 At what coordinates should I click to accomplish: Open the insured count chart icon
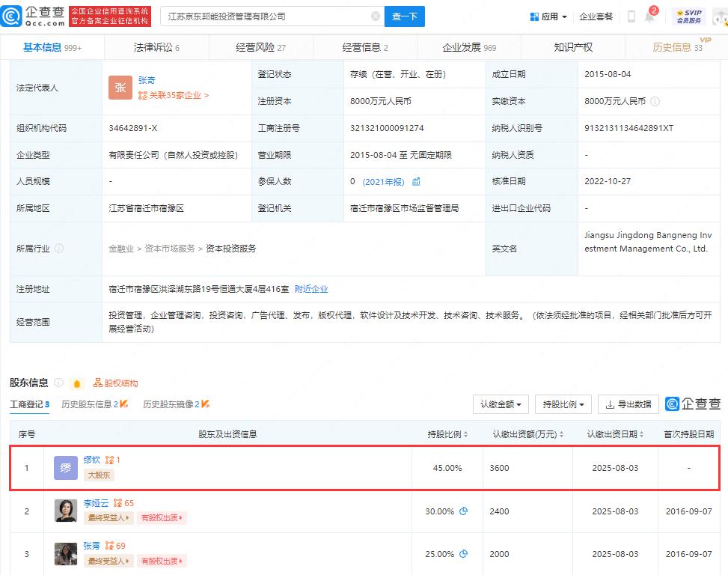coord(416,182)
